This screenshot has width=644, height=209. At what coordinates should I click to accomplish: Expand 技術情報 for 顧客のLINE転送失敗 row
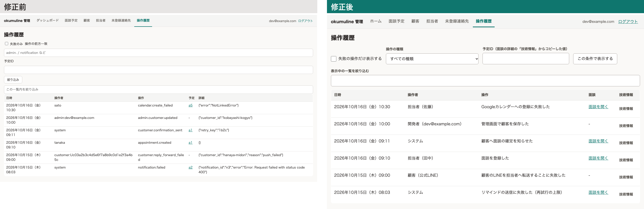coord(626,177)
